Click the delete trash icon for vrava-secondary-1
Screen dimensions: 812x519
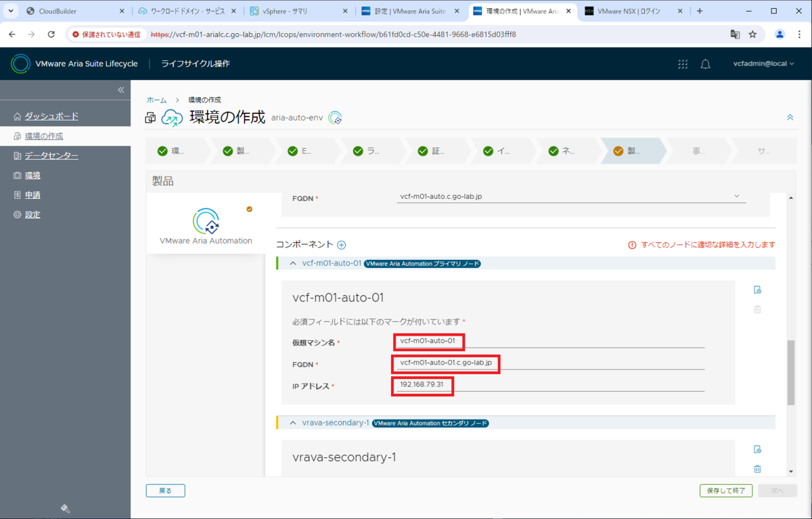(757, 469)
